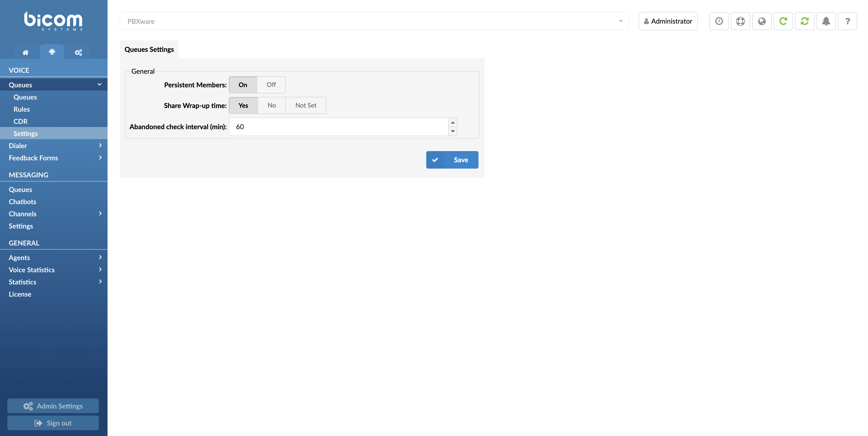Turn Persistent Members Off
Viewport: 868px width, 436px height.
pos(271,85)
